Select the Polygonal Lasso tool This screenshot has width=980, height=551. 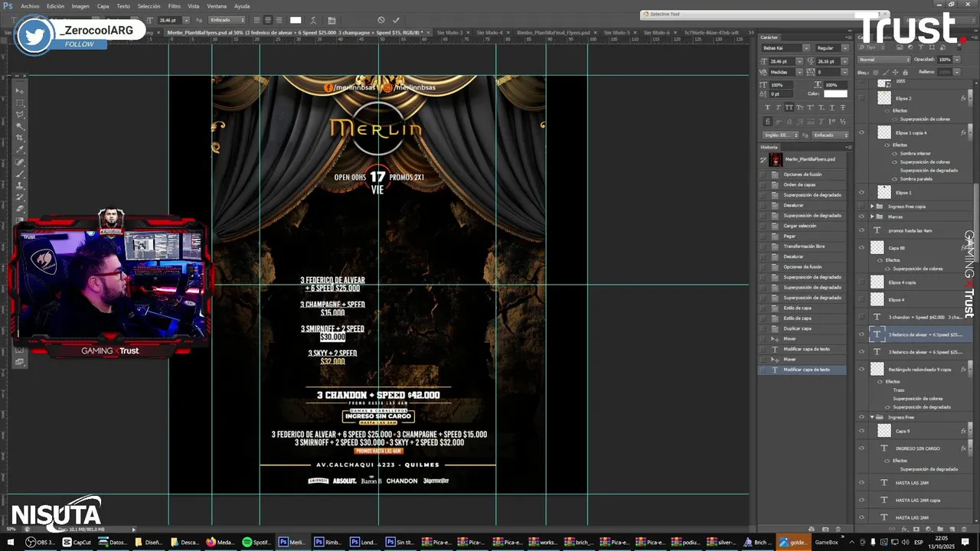(20, 114)
